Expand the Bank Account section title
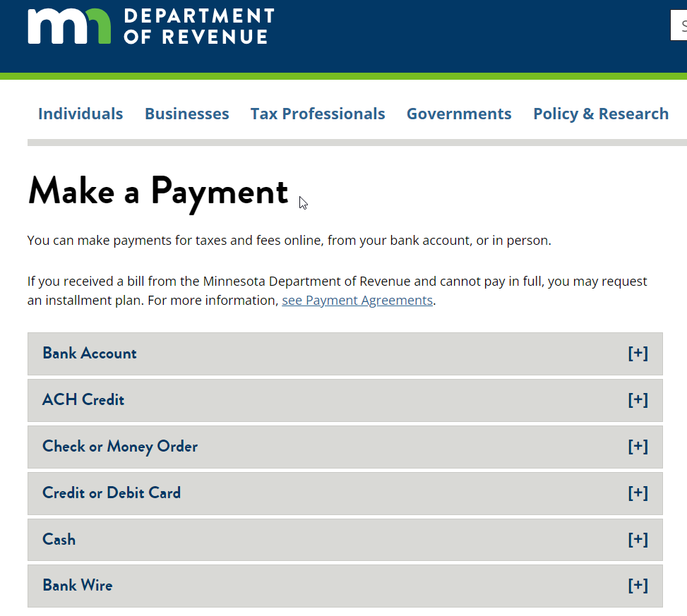 click(x=90, y=354)
